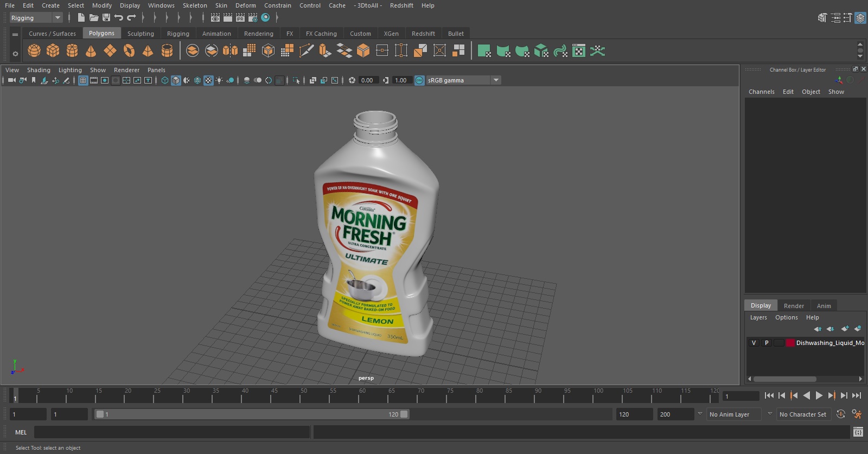The height and width of the screenshot is (454, 868).
Task: Switch to the FX Caching shelf tab
Action: click(321, 34)
